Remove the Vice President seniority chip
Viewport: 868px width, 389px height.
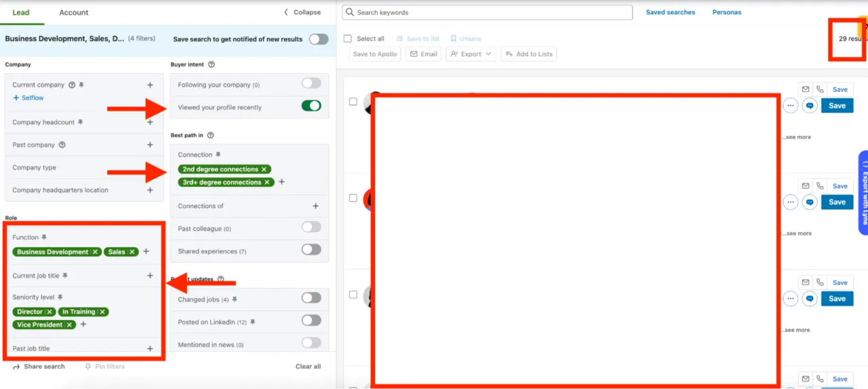[x=70, y=325]
